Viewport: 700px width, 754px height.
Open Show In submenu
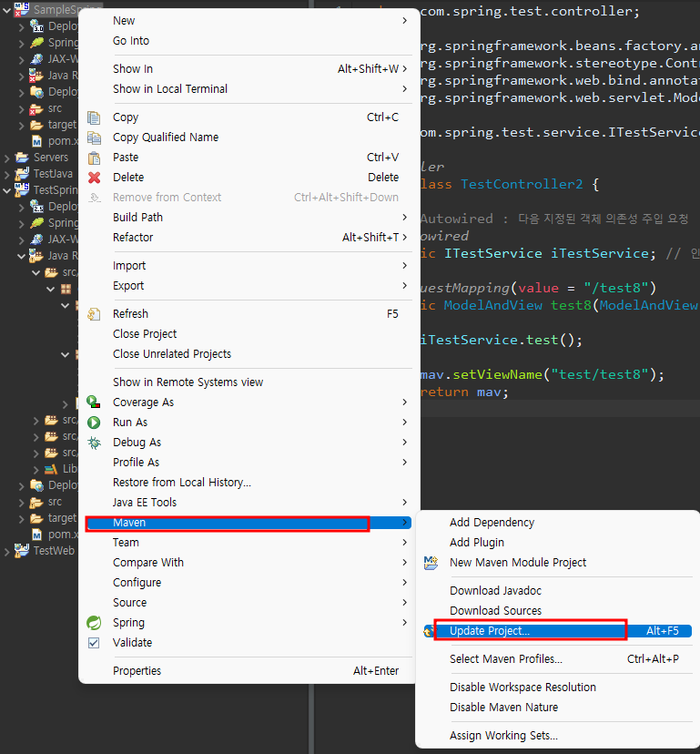pos(249,69)
